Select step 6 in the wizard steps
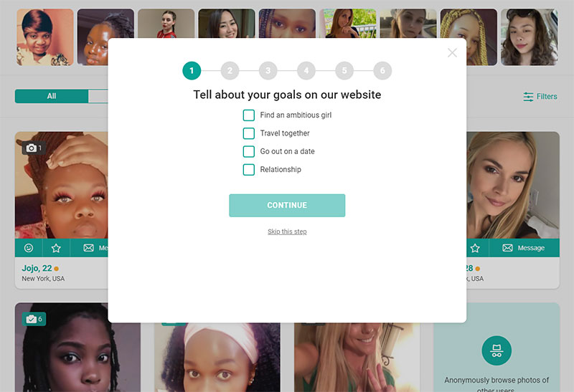The image size is (574, 392). (382, 70)
